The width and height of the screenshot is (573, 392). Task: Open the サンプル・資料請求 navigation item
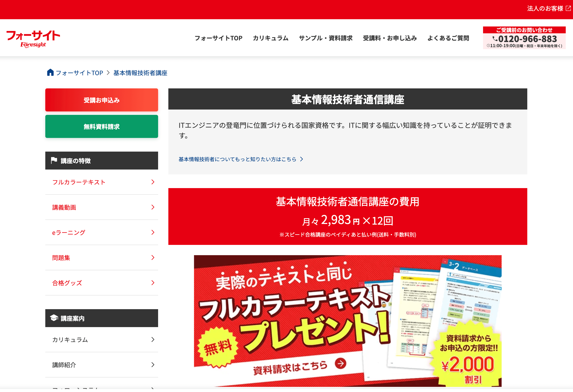pyautogui.click(x=326, y=38)
